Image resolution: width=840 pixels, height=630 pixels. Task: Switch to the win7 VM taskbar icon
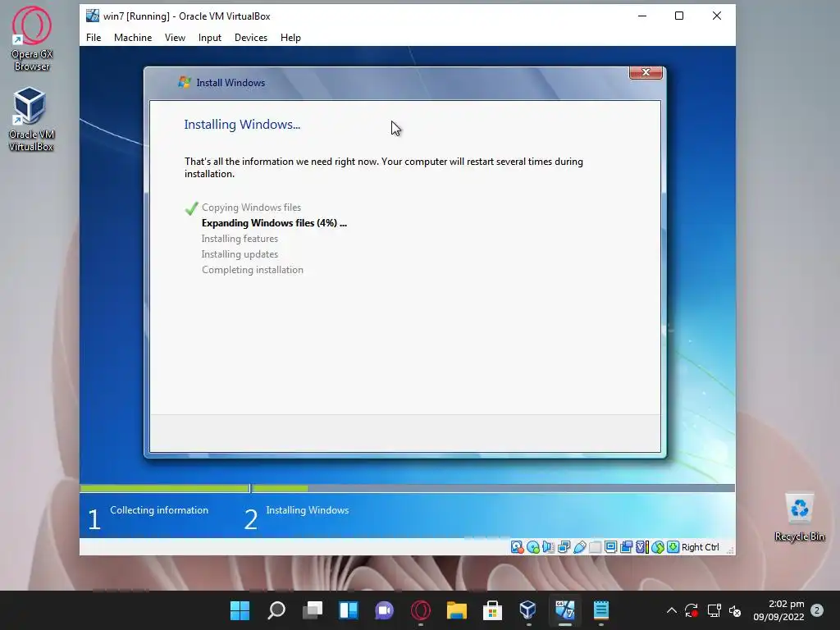[x=564, y=610]
